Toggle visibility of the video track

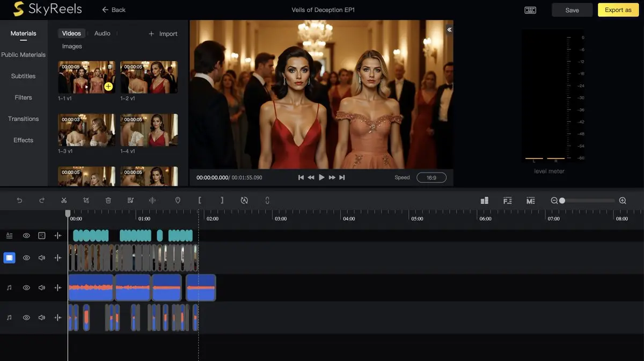[26, 258]
